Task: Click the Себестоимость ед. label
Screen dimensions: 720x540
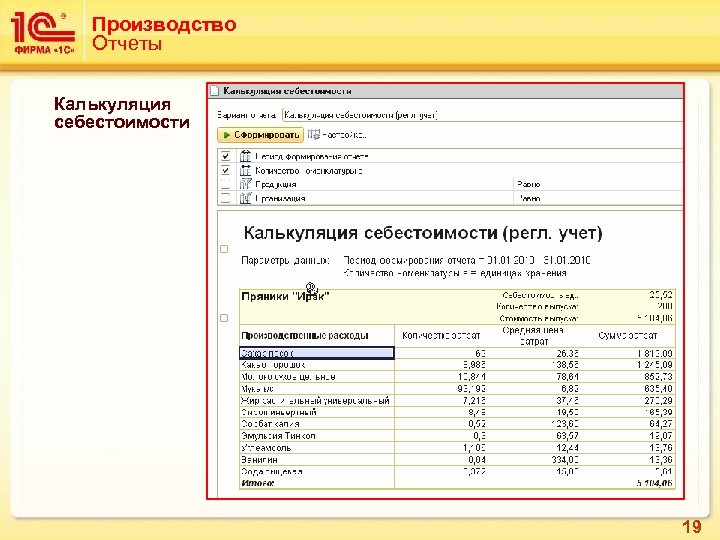Action: click(x=540, y=295)
